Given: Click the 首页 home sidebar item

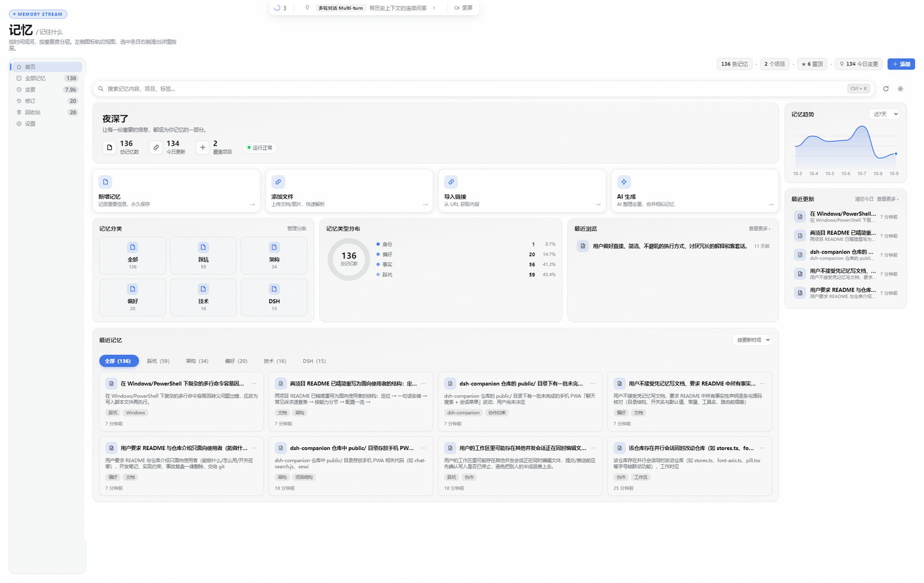Looking at the screenshot, I should click(x=46, y=67).
